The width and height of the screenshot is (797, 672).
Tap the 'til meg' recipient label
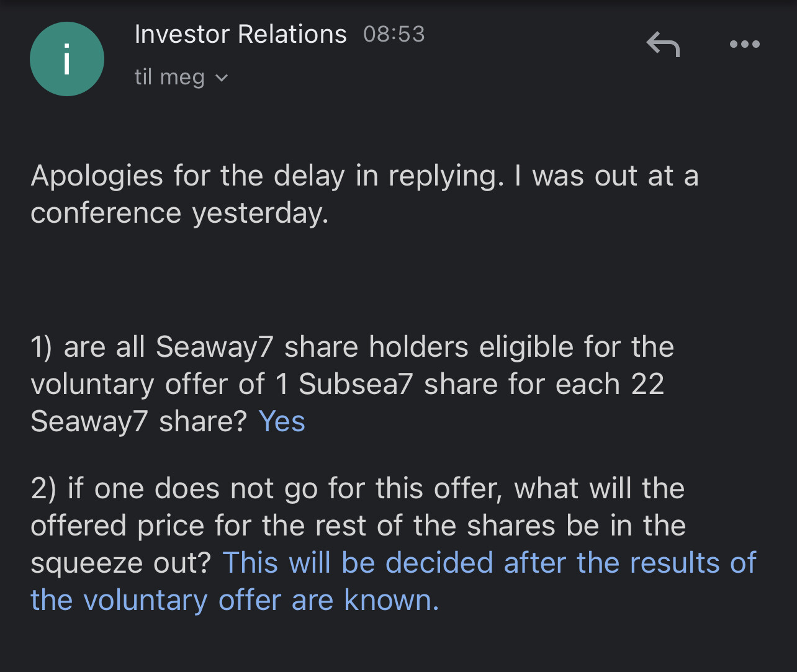pyautogui.click(x=169, y=77)
